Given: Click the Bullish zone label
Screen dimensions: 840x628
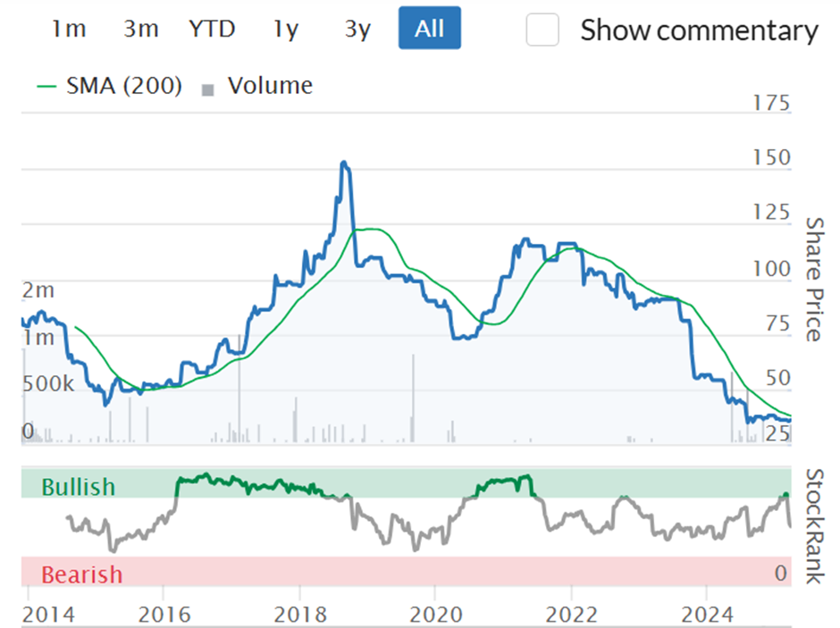Looking at the screenshot, I should pyautogui.click(x=79, y=487).
